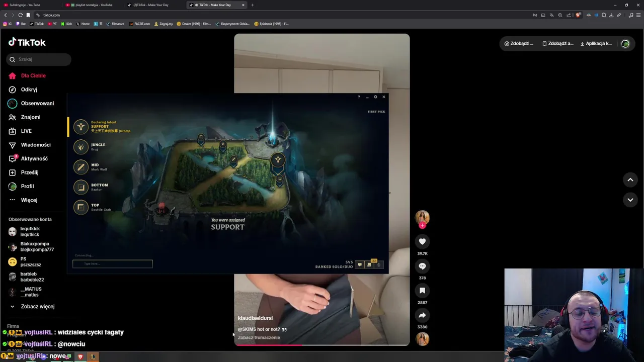Click the Szukaj search field
Viewport: 644px width, 362px height.
coord(39,59)
